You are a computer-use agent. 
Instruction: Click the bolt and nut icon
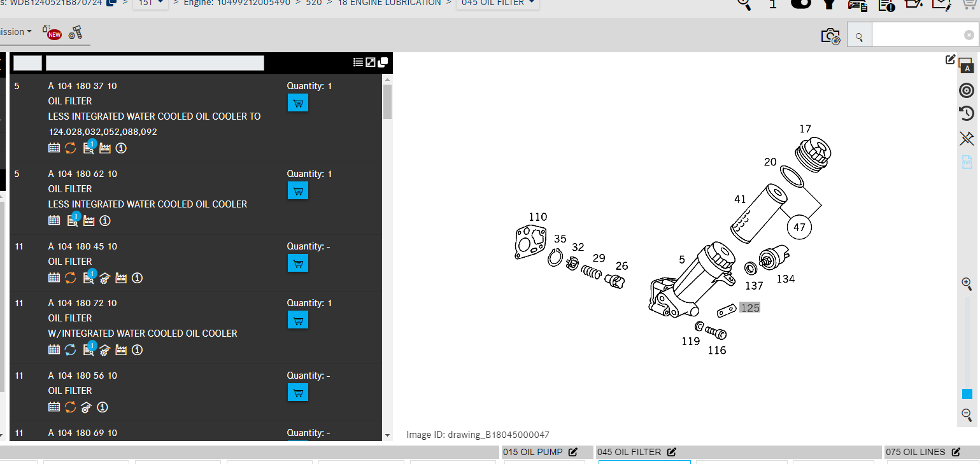point(76,32)
